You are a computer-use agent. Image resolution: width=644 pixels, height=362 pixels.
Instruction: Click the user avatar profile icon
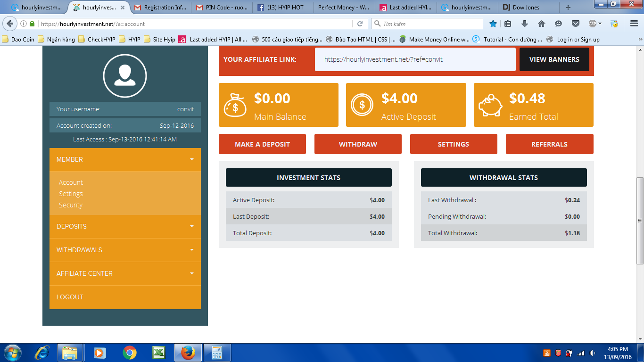pyautogui.click(x=125, y=76)
